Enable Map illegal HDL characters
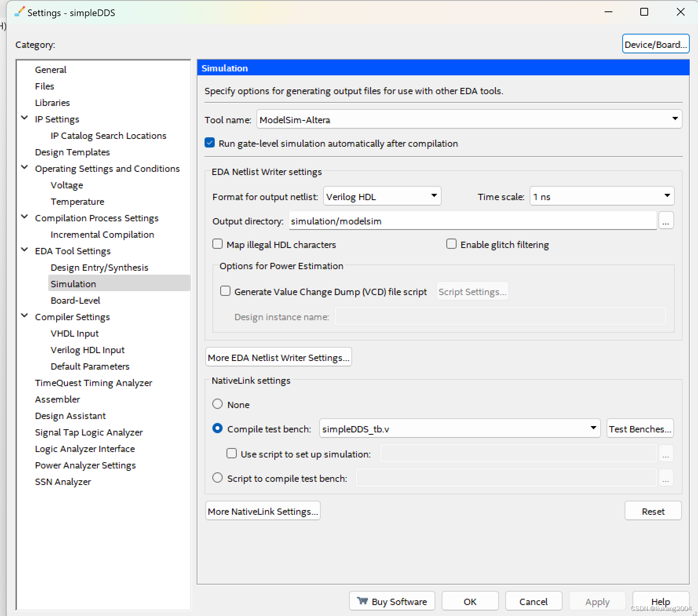Viewport: 698px width, 616px height. (x=217, y=244)
